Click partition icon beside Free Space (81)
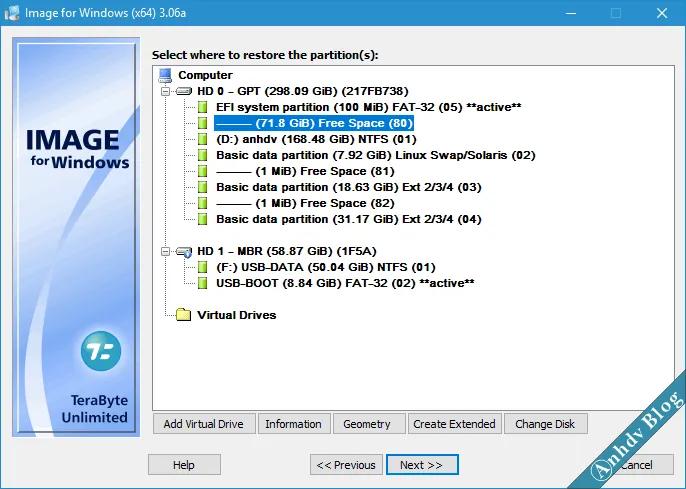The height and width of the screenshot is (489, 686). coord(202,171)
